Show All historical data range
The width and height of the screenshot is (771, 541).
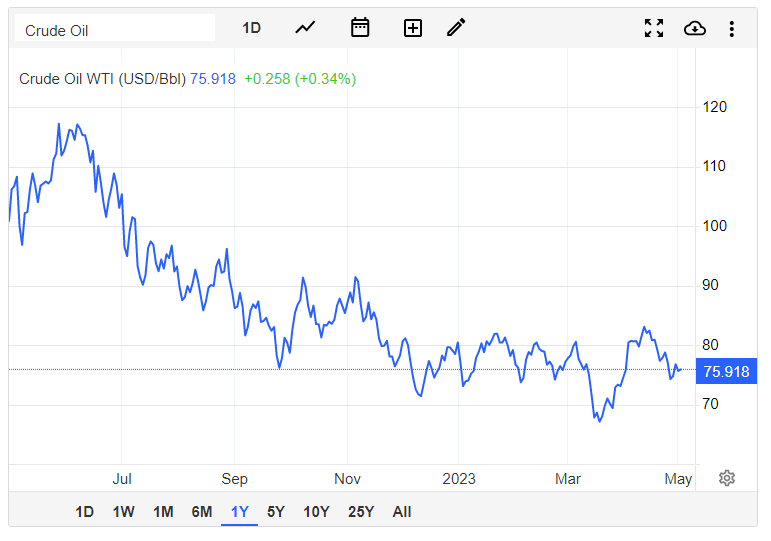pyautogui.click(x=402, y=512)
